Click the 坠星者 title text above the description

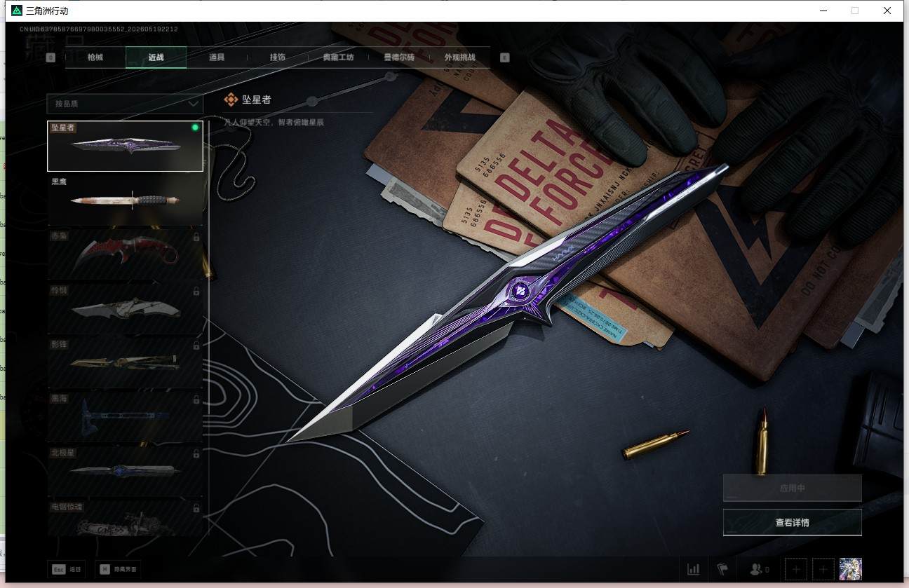(257, 100)
